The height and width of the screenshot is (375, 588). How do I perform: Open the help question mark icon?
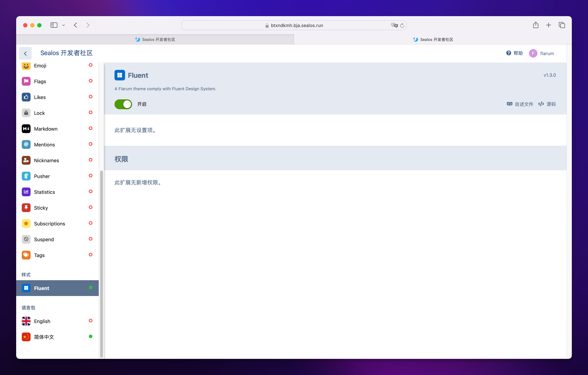point(509,53)
